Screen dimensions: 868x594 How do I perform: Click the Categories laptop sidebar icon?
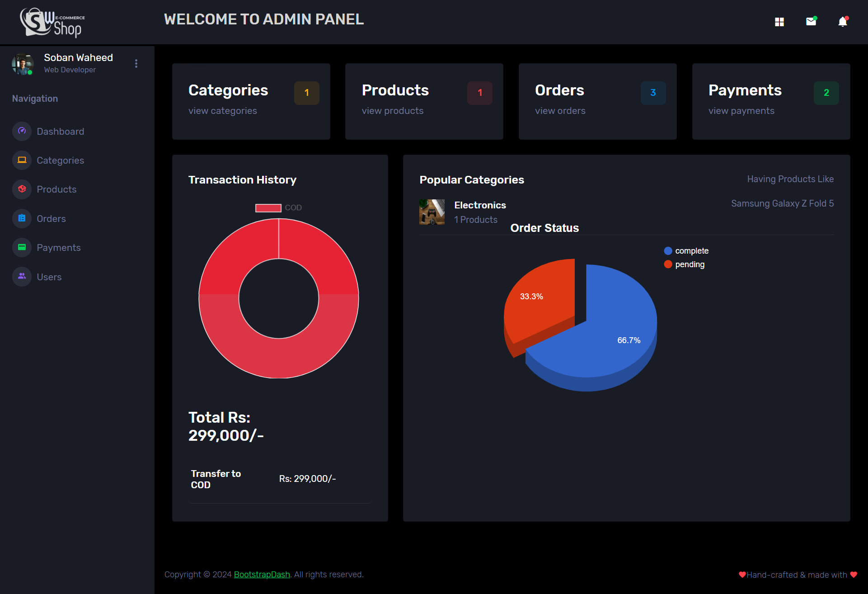(22, 160)
